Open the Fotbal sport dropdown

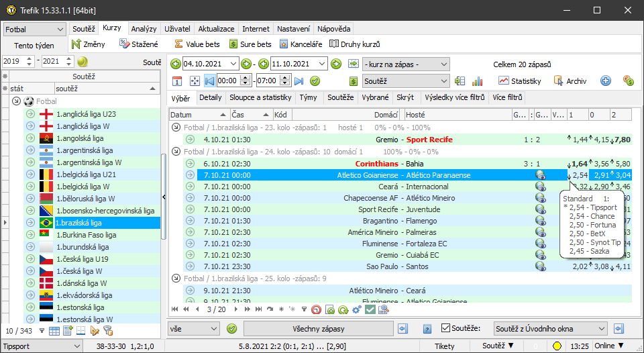pos(34,30)
